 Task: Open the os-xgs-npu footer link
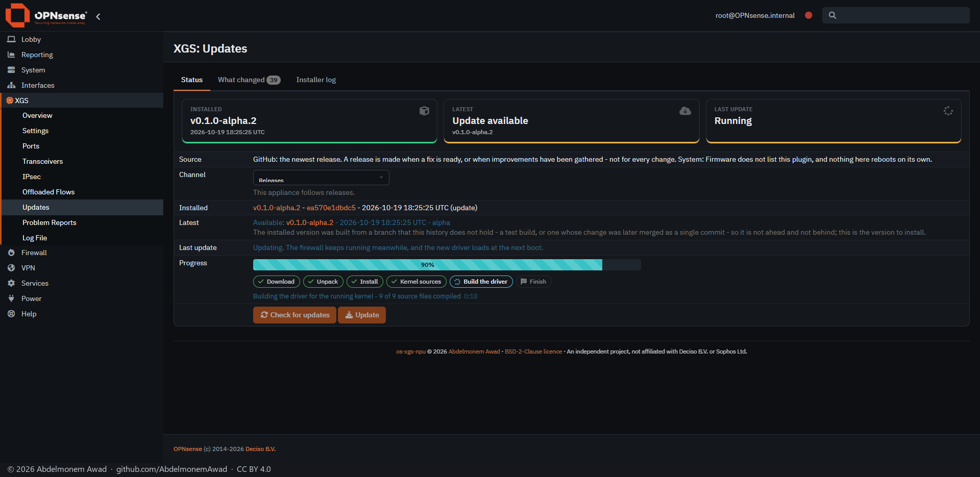point(411,352)
